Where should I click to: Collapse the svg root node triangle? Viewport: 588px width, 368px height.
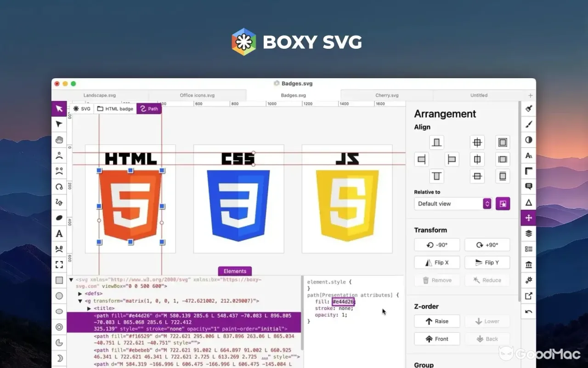click(x=71, y=279)
